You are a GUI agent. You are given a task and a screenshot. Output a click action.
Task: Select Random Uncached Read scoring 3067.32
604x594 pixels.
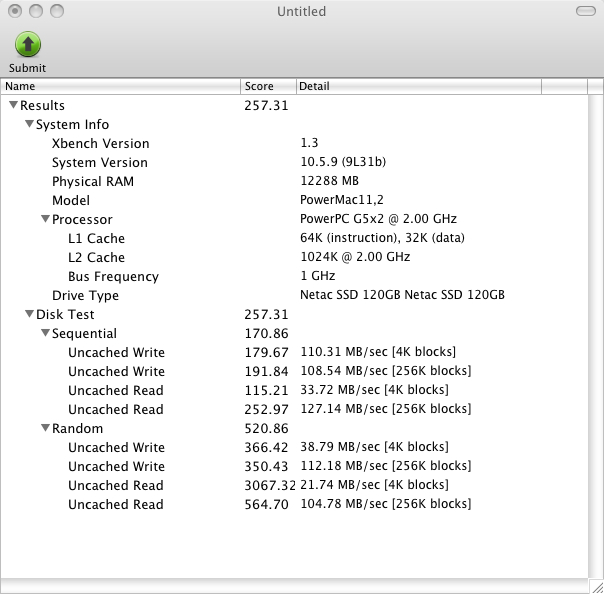click(x=294, y=485)
